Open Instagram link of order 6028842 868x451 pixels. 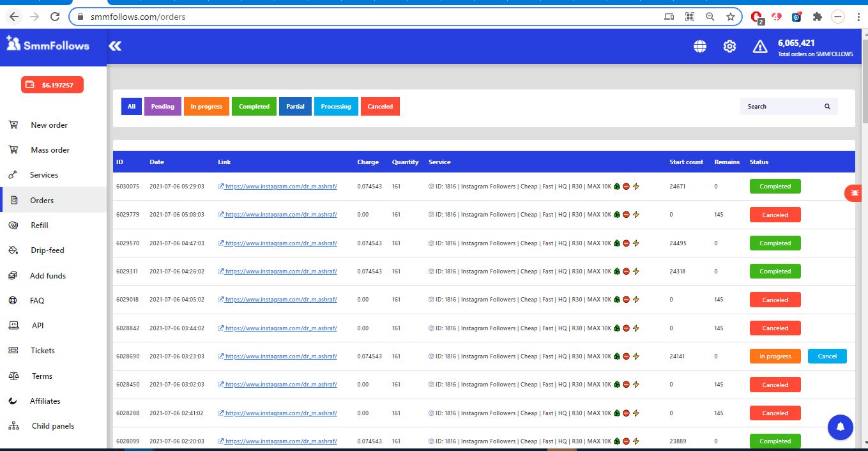(277, 328)
